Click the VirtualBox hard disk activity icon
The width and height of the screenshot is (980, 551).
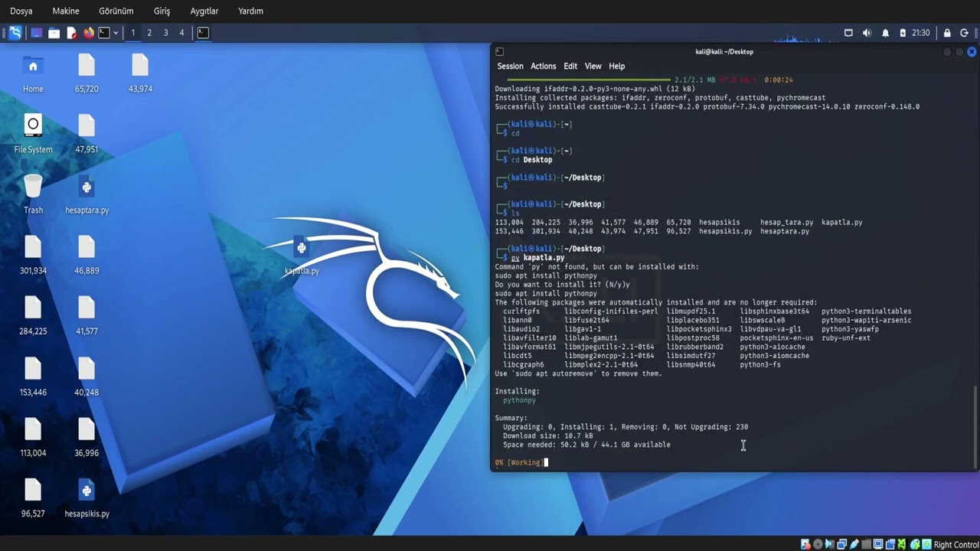805,544
